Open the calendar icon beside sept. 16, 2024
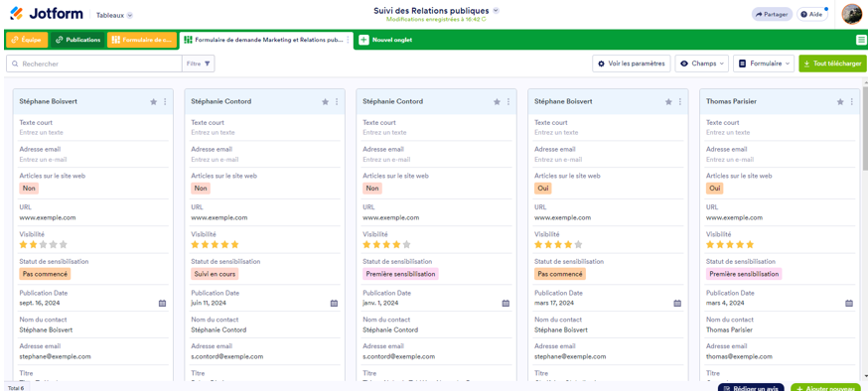868x391 pixels. pyautogui.click(x=162, y=303)
